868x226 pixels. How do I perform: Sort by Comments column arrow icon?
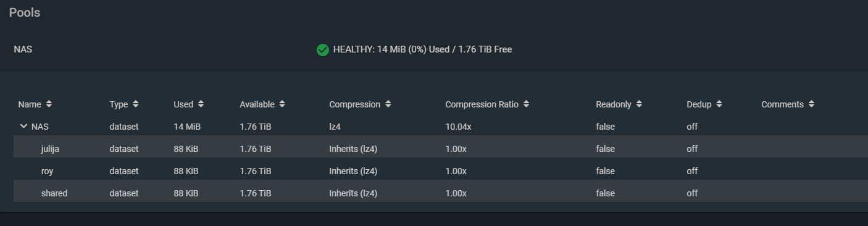pyautogui.click(x=811, y=104)
